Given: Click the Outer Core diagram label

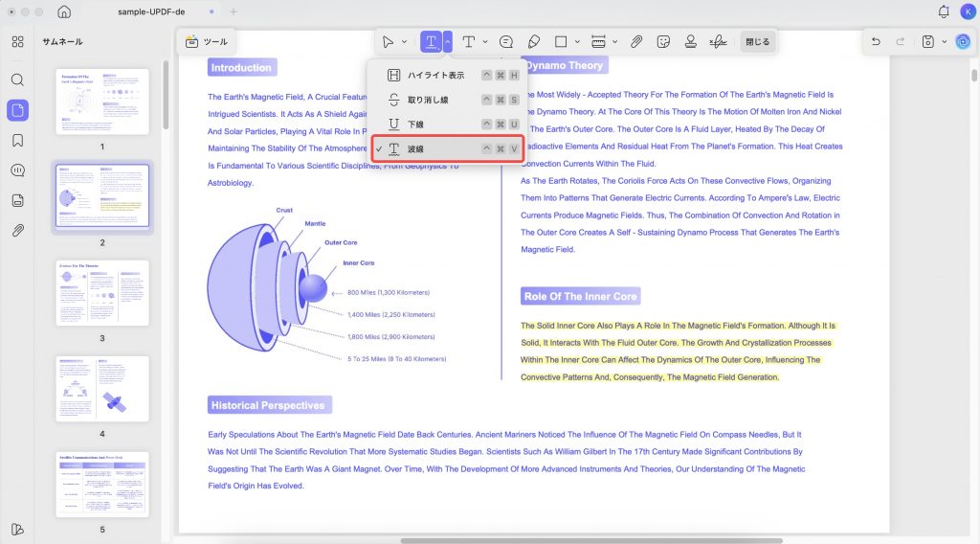Looking at the screenshot, I should [x=341, y=242].
